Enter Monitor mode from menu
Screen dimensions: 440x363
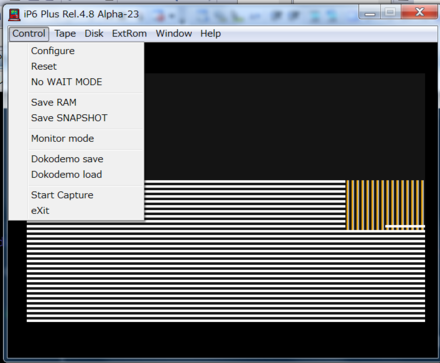click(x=77, y=138)
